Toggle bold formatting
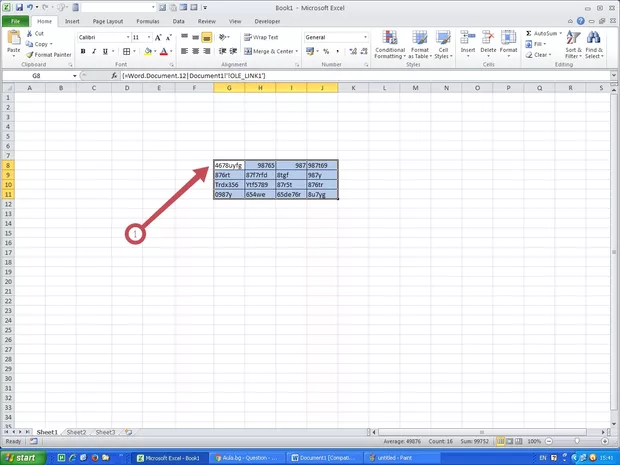Image resolution: width=620 pixels, height=465 pixels. pyautogui.click(x=82, y=51)
